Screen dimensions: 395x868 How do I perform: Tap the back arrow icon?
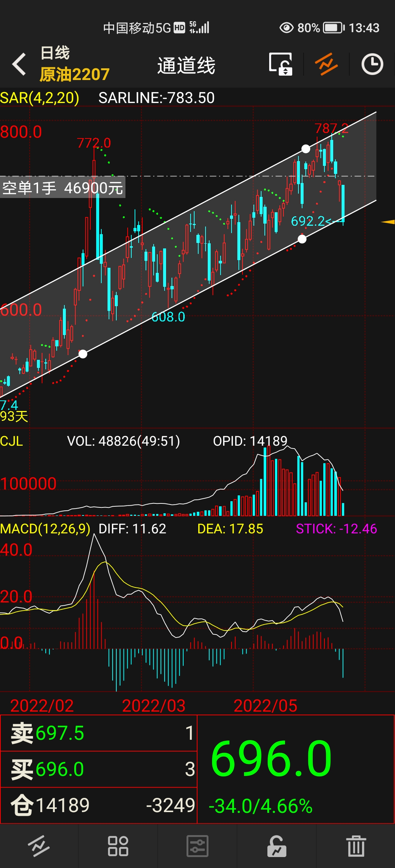point(19,64)
